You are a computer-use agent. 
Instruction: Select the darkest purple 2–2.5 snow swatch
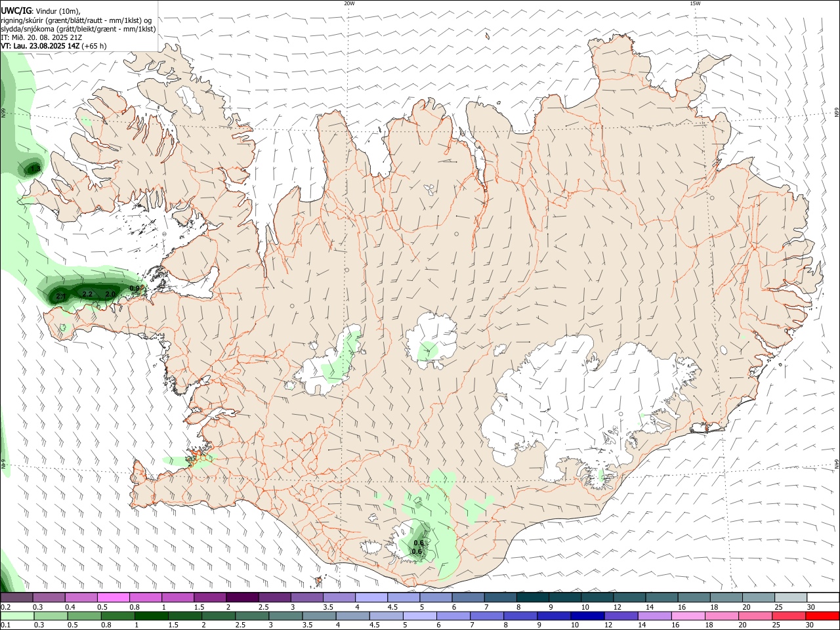(x=241, y=597)
